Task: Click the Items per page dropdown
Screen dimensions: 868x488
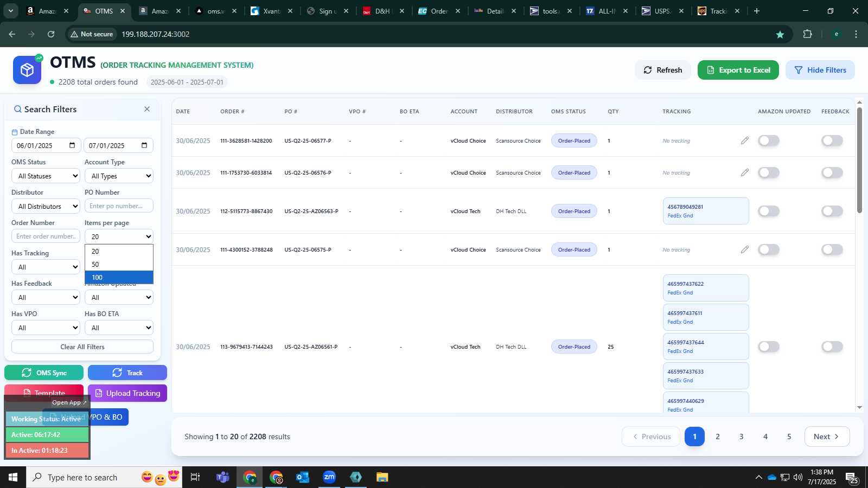Action: [x=119, y=236]
